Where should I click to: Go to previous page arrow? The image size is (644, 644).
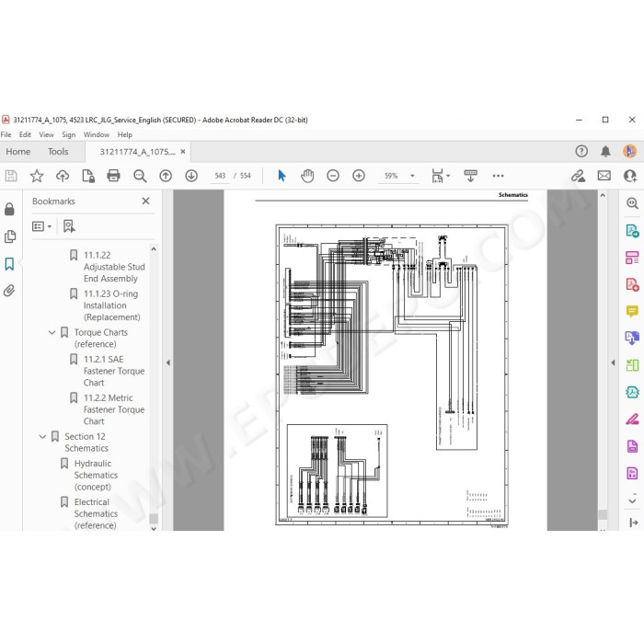pos(166,176)
